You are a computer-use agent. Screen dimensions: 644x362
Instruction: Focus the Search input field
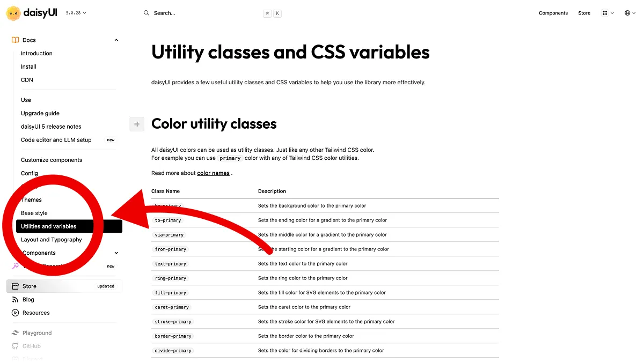click(212, 13)
